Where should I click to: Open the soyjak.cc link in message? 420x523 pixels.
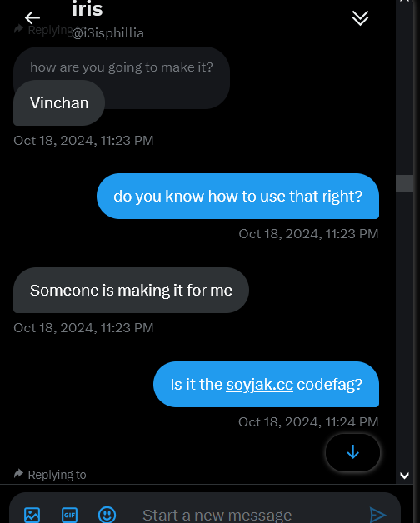(x=259, y=385)
